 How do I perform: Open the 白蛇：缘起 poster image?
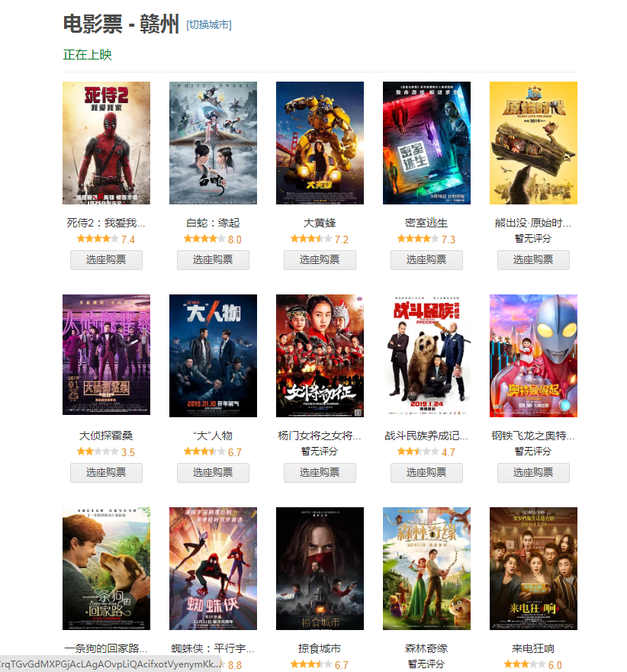click(213, 143)
